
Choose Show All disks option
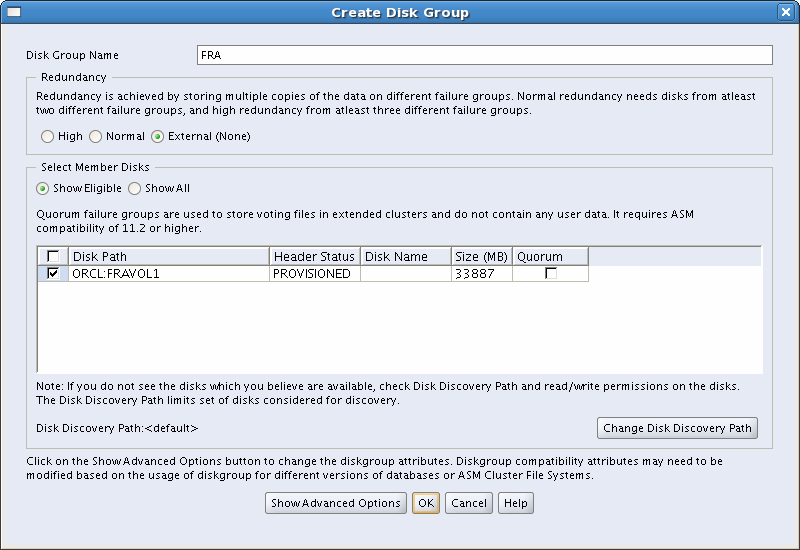point(135,188)
